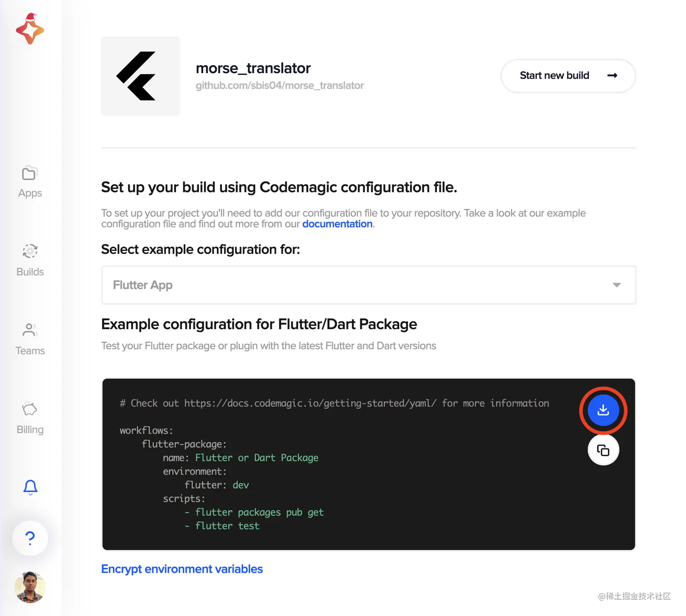Click the Codemagic logo icon
This screenshot has height=616, width=686.
(30, 30)
